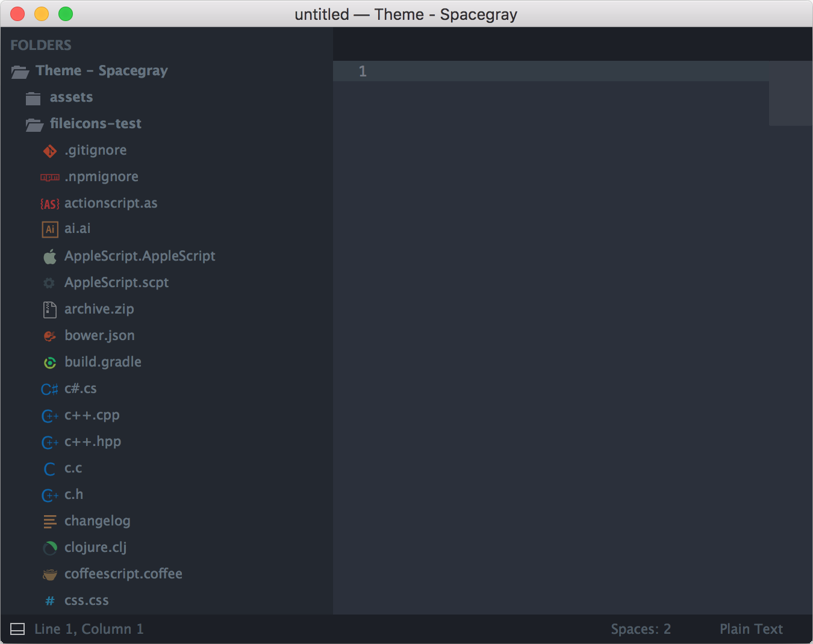Minimize the window with the yellow button
The width and height of the screenshot is (813, 644).
(42, 14)
